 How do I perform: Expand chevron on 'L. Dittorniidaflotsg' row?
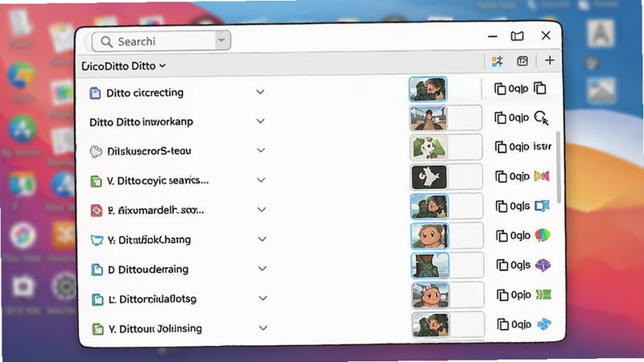click(263, 298)
